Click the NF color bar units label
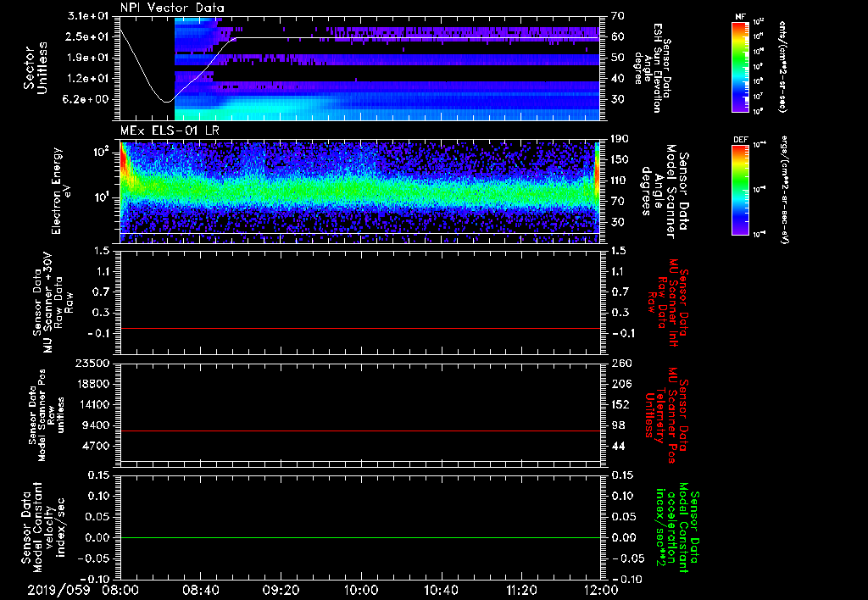 click(x=782, y=66)
